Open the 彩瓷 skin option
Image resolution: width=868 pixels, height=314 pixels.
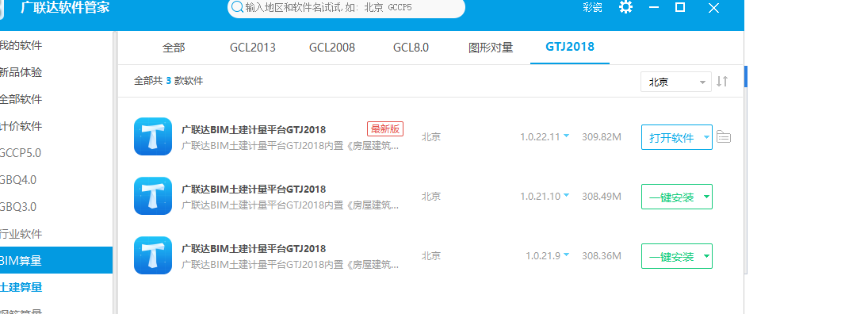point(592,8)
